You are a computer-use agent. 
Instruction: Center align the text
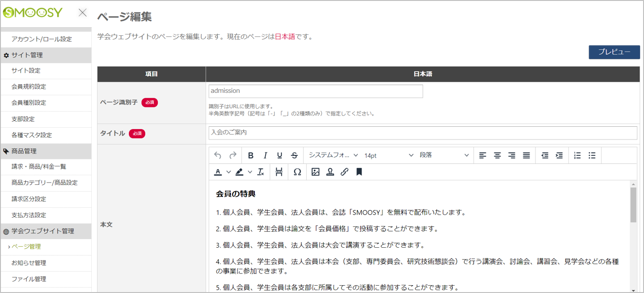pyautogui.click(x=497, y=155)
